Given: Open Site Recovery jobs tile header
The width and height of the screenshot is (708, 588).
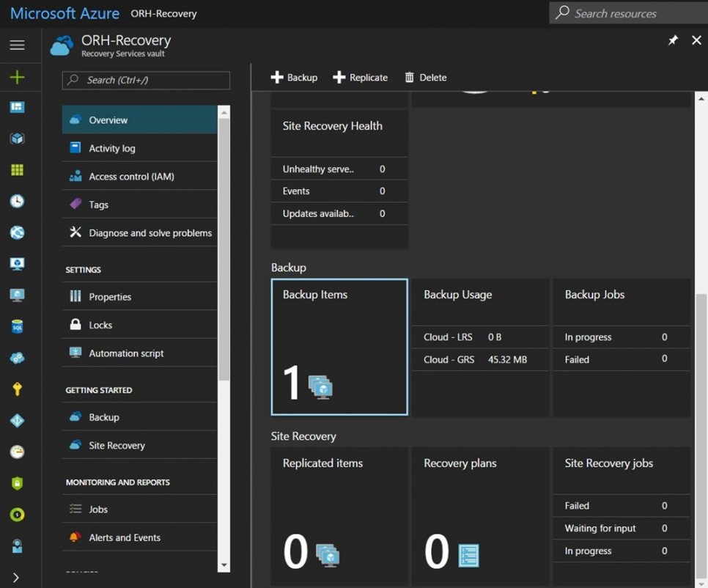Looking at the screenshot, I should coord(622,470).
